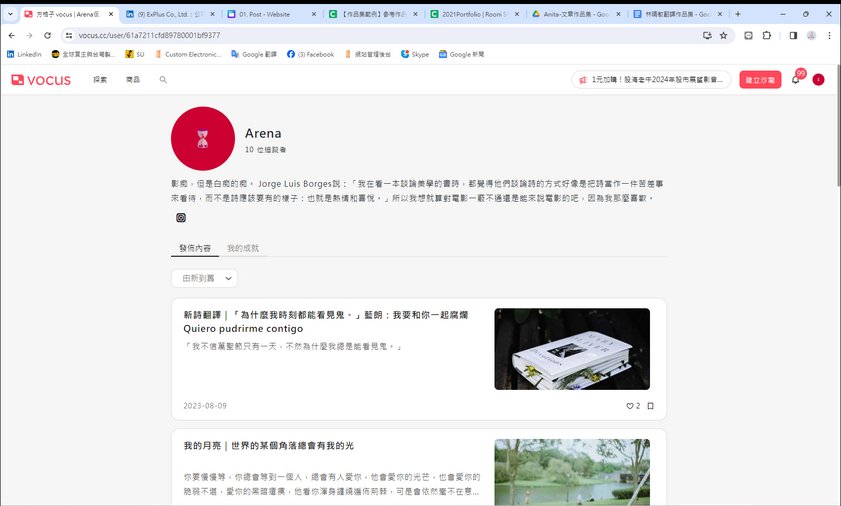Click the Arena profile avatar circle
Viewport: 841px width, 506px height.
pos(202,139)
